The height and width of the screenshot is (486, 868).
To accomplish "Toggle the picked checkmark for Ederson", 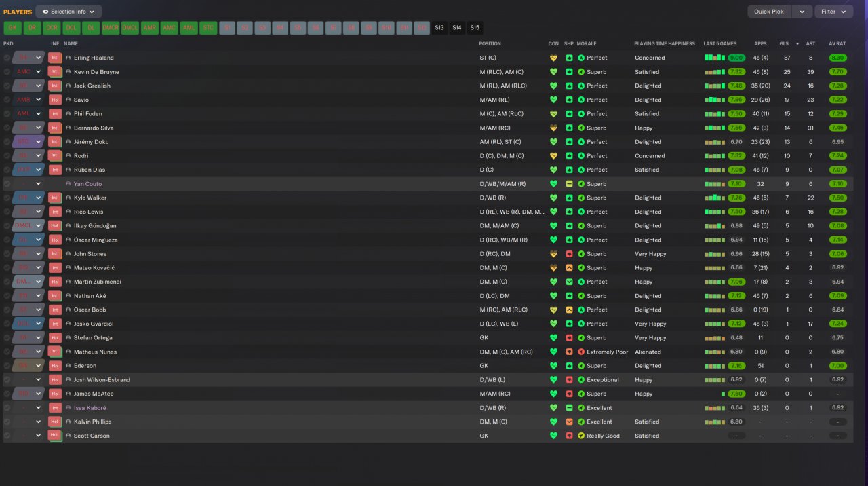I will coord(7,366).
